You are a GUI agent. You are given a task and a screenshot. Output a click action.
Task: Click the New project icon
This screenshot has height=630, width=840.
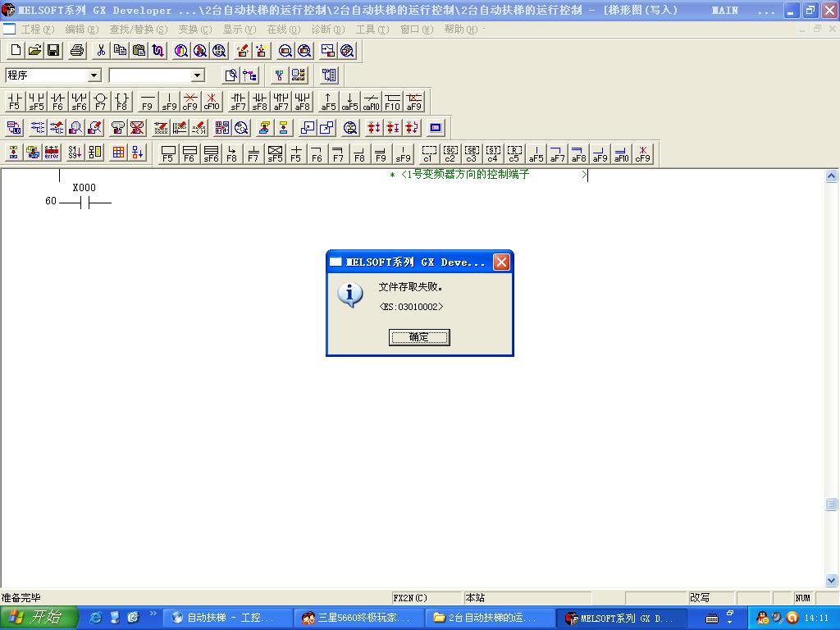coord(16,51)
